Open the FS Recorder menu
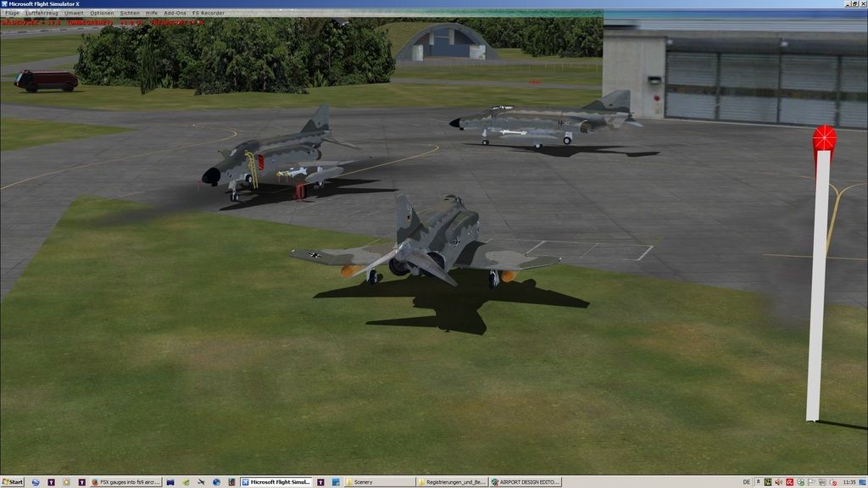868x488 pixels. [209, 14]
